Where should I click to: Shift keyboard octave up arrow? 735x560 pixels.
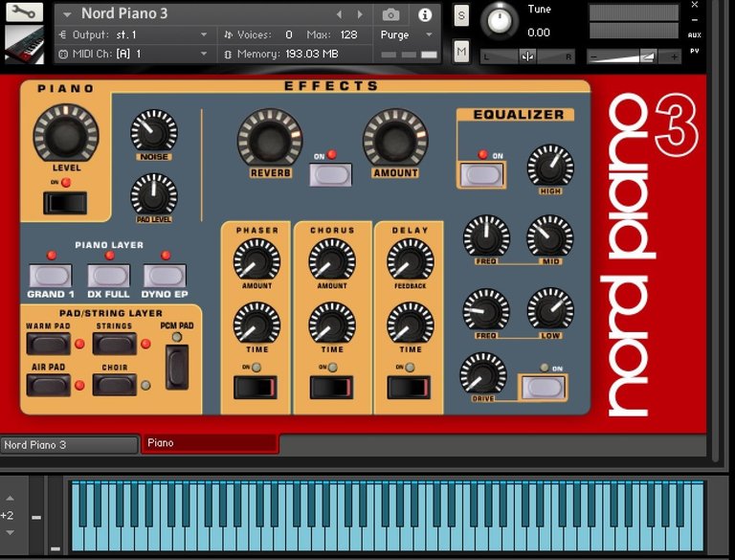pyautogui.click(x=10, y=498)
